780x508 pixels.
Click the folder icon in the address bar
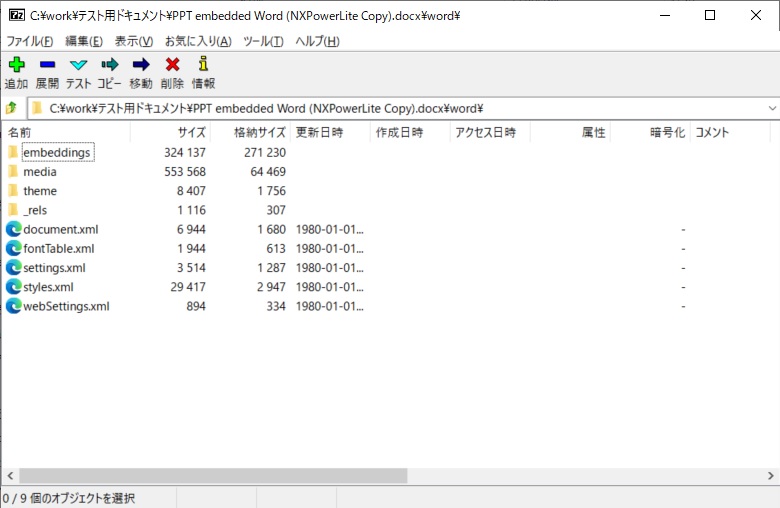(x=37, y=108)
